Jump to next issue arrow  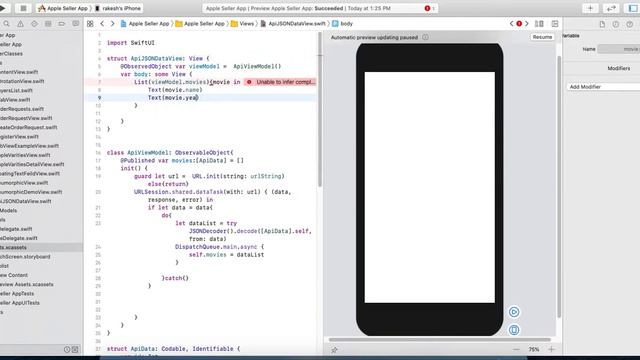(x=527, y=24)
